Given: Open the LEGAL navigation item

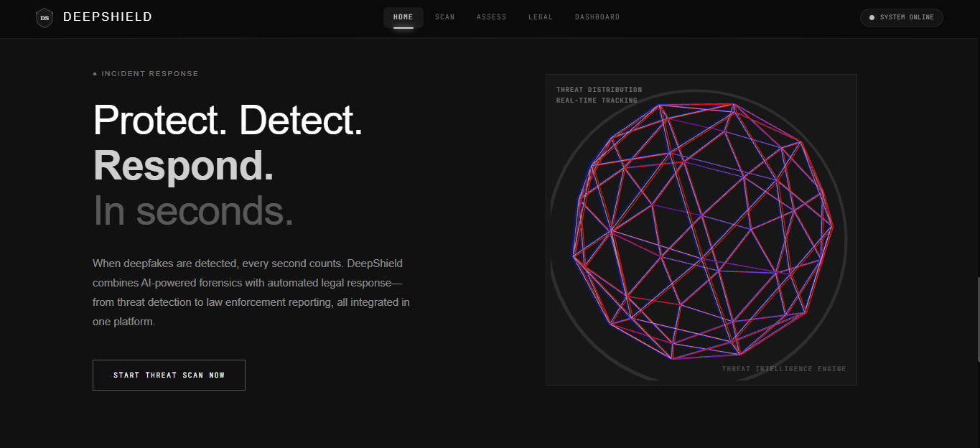Looking at the screenshot, I should click(541, 17).
